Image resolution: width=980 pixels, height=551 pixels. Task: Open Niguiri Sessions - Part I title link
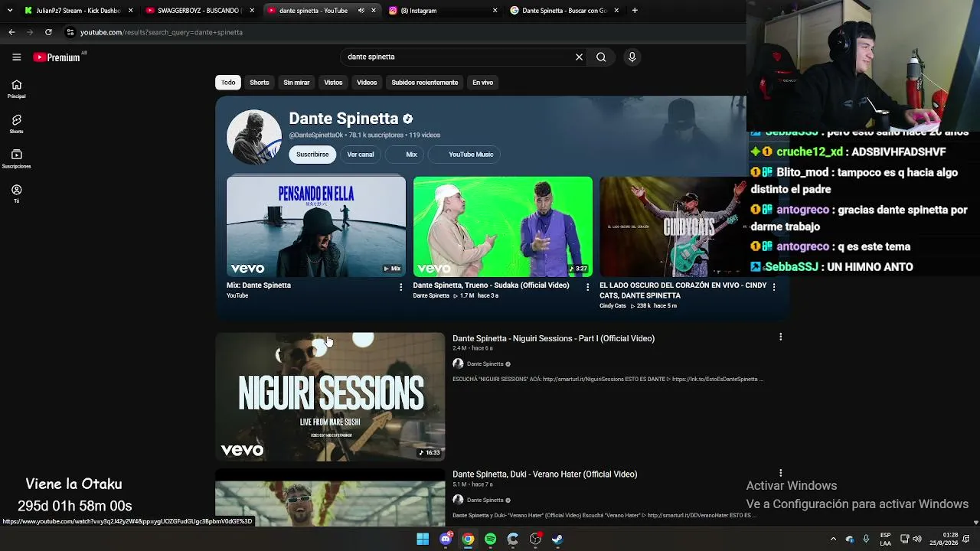pos(554,338)
